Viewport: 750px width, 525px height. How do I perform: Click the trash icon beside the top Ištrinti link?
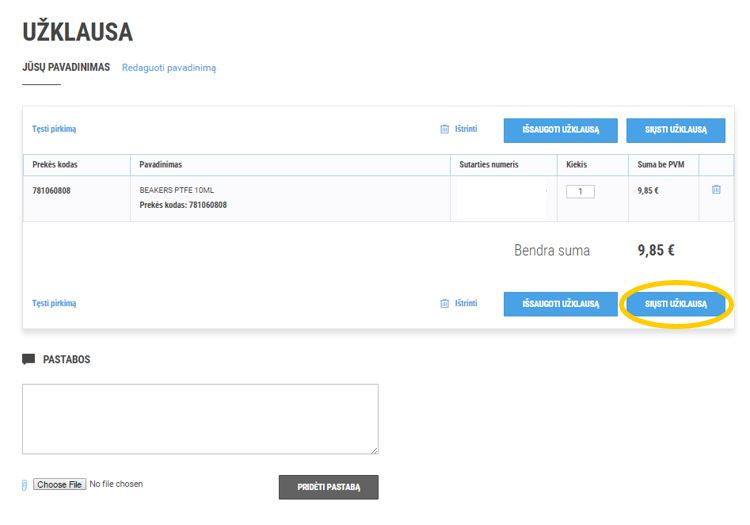444,129
